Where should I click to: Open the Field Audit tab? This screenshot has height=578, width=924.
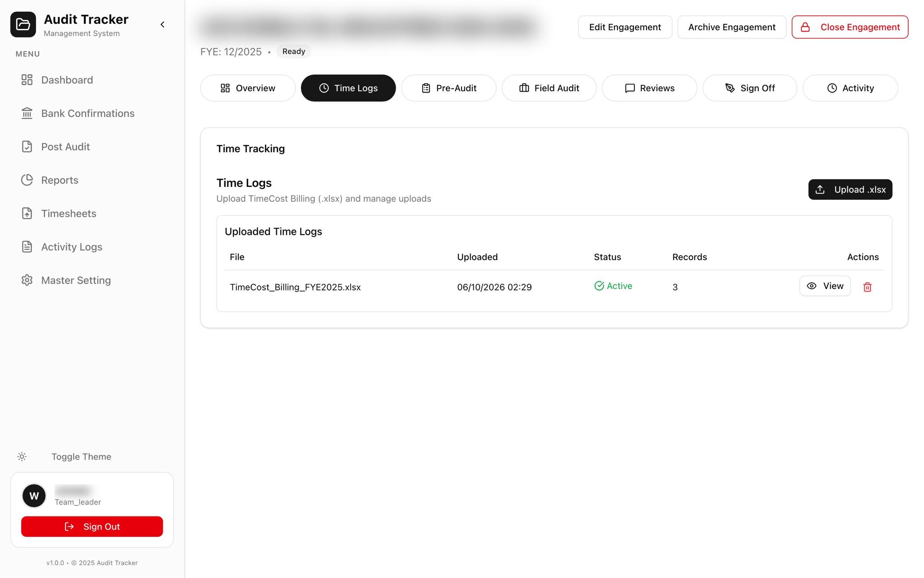549,88
